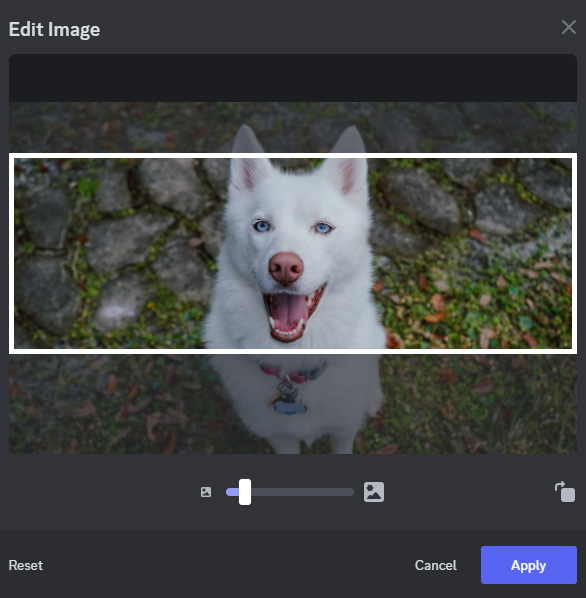Click the large picture zoom-in icon
Image resolution: width=586 pixels, height=598 pixels.
coord(374,492)
